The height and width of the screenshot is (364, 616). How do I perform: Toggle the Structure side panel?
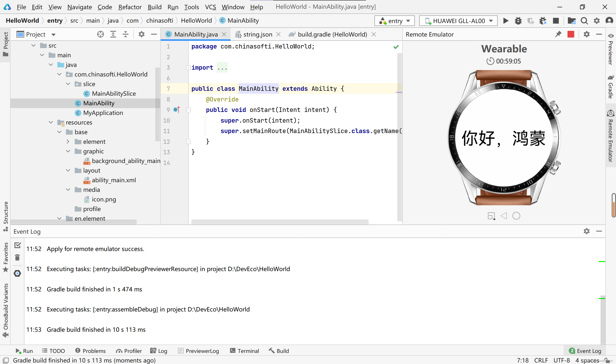coord(6,216)
